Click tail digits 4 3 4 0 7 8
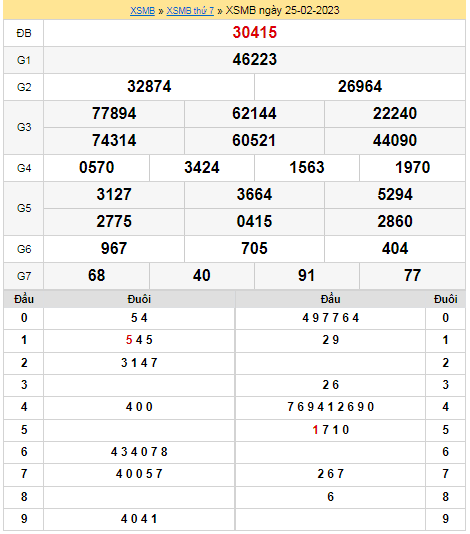This screenshot has height=534, width=470. tap(139, 452)
